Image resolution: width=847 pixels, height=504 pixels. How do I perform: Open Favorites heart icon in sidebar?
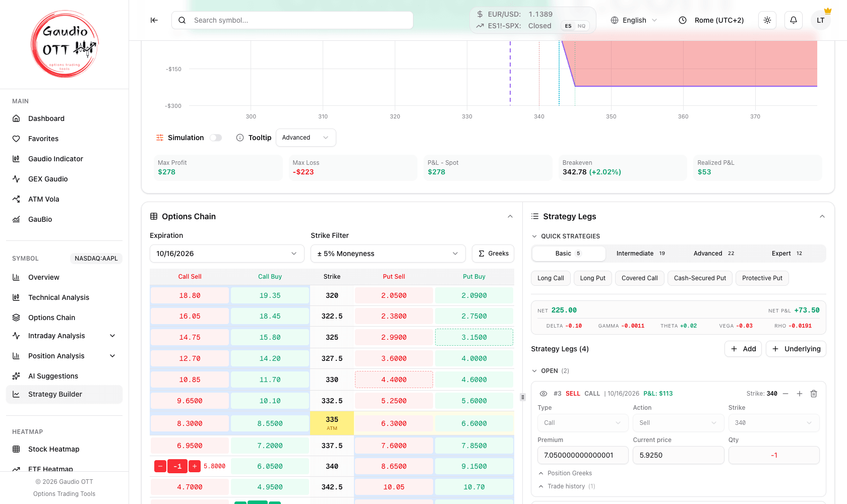[16, 139]
